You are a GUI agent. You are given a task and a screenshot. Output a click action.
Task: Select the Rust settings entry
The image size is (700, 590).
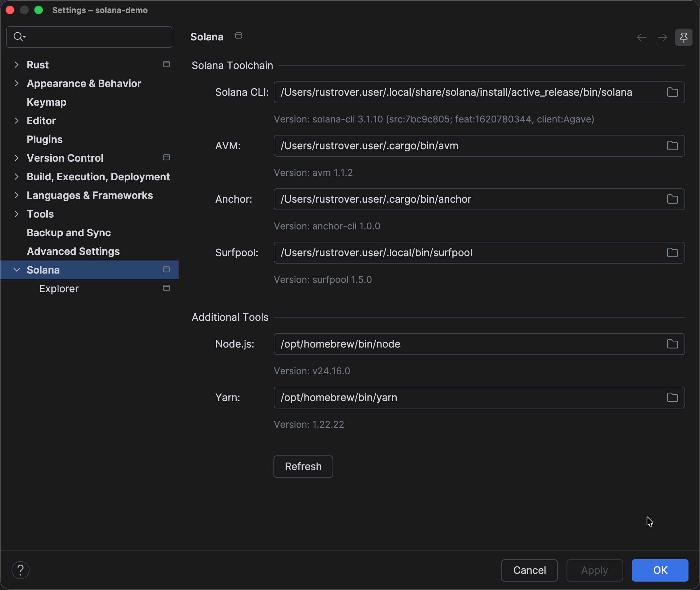point(38,65)
